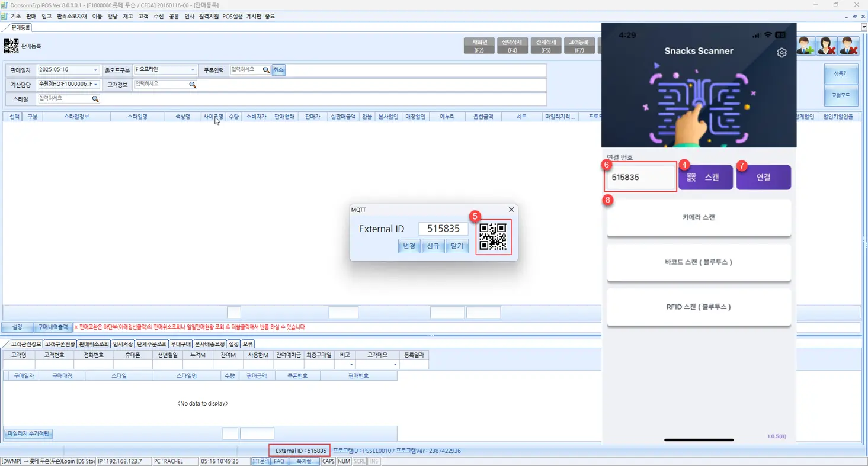Tap the 바코드 스캔 ( 블루투스 ) option

click(x=699, y=262)
